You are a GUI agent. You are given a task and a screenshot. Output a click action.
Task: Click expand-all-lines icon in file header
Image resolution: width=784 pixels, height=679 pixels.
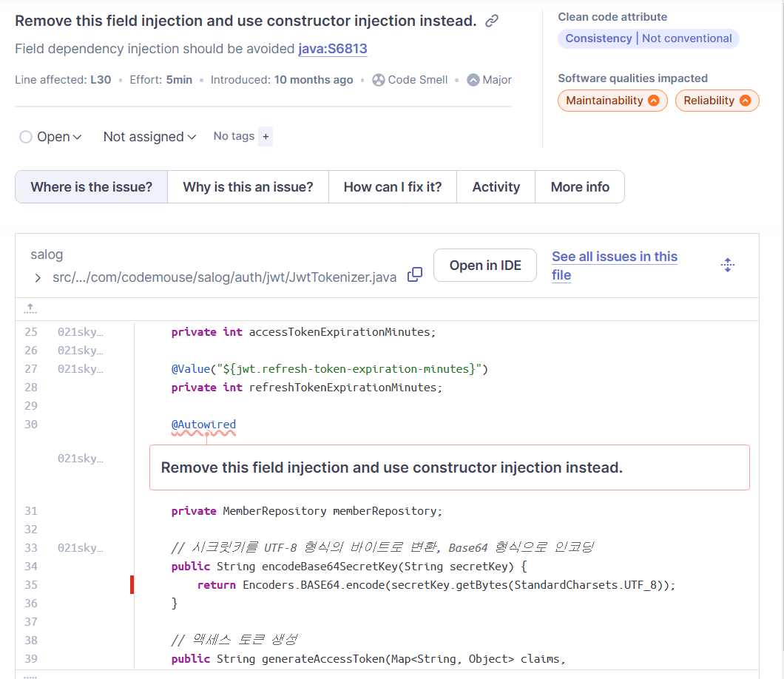(x=728, y=265)
